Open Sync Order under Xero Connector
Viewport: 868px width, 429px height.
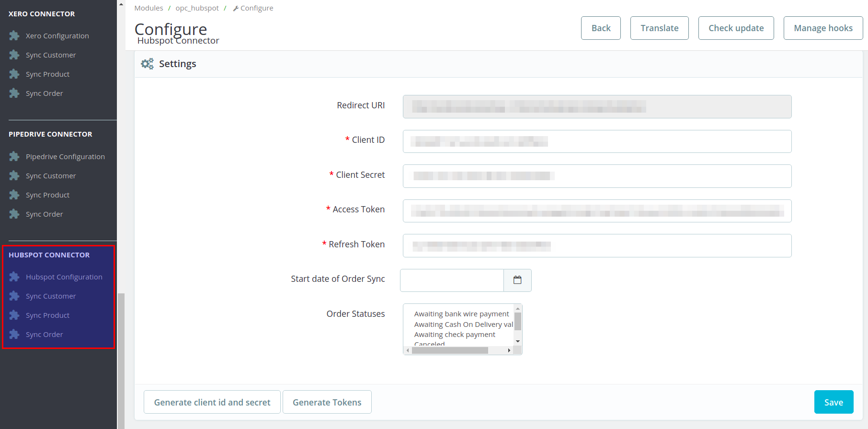(x=44, y=93)
